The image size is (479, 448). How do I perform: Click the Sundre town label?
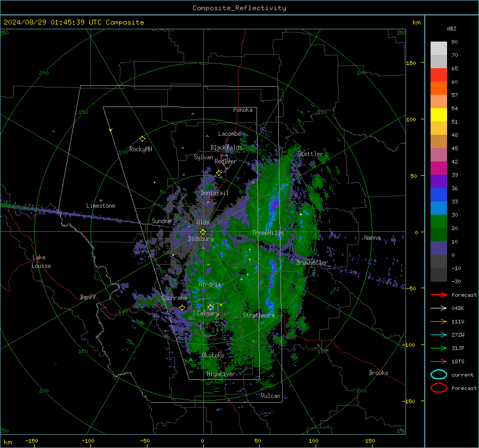[161, 221]
